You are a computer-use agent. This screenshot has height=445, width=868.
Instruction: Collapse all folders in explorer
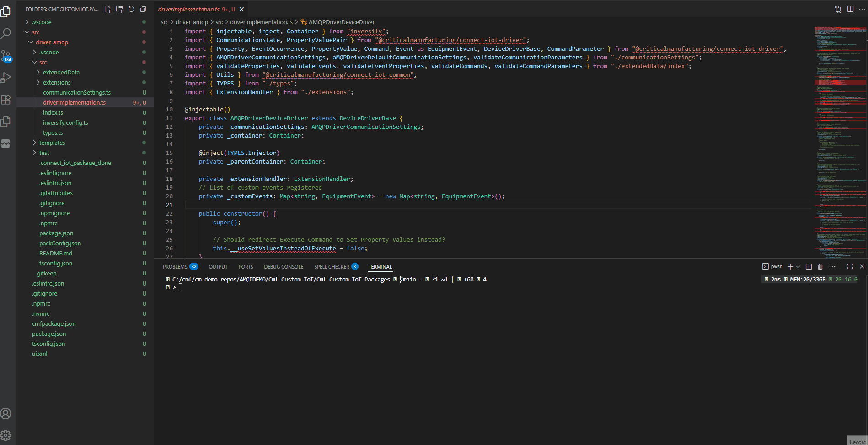143,9
